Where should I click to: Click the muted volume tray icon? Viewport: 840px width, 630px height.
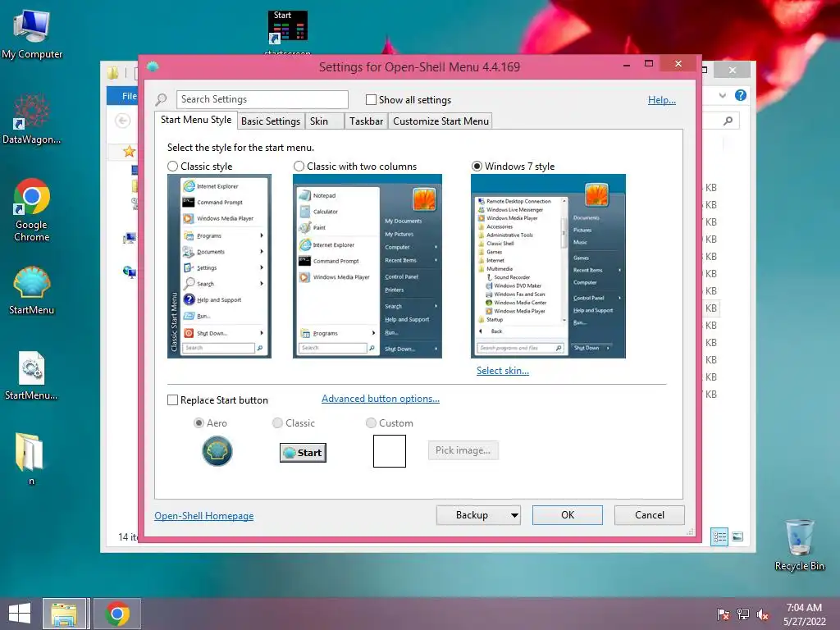763,614
